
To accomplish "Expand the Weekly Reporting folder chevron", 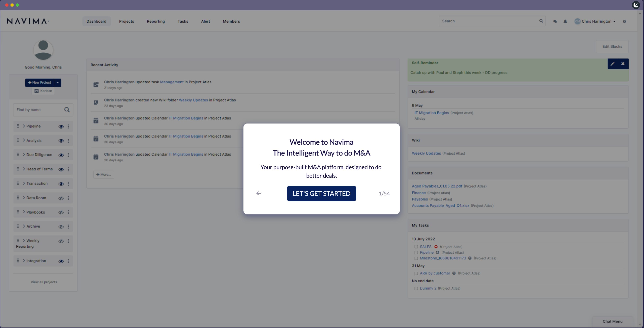I will (24, 240).
